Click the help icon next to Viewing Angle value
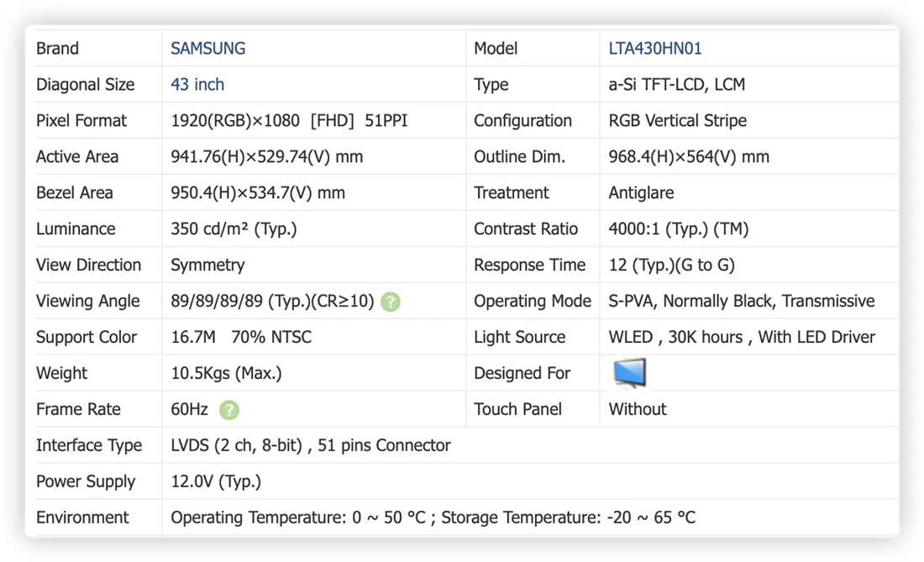 [x=390, y=302]
